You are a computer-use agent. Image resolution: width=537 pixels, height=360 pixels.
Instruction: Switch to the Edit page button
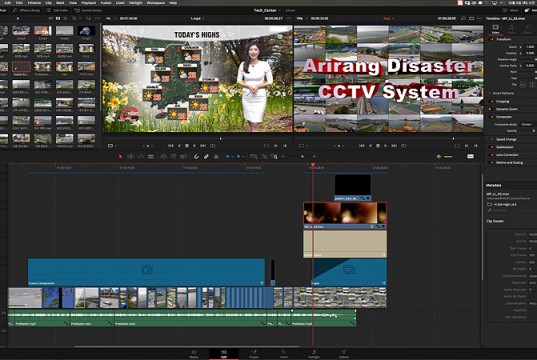tap(224, 354)
